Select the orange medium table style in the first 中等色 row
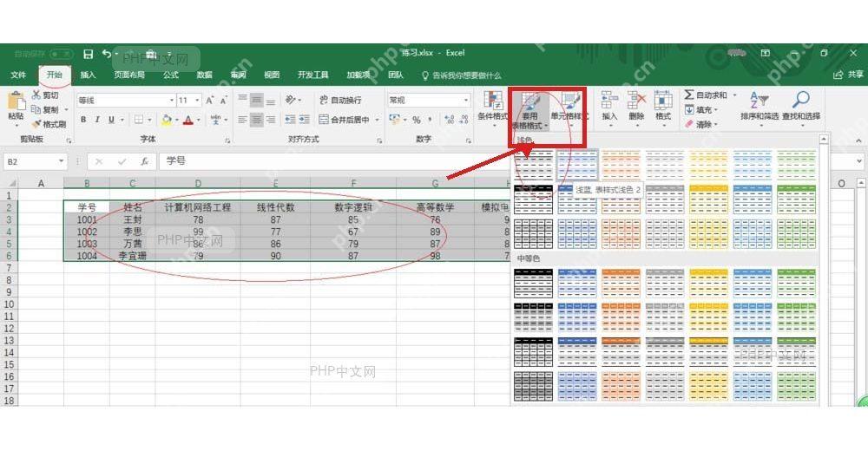Image resolution: width=868 pixels, height=451 pixels. point(621,283)
